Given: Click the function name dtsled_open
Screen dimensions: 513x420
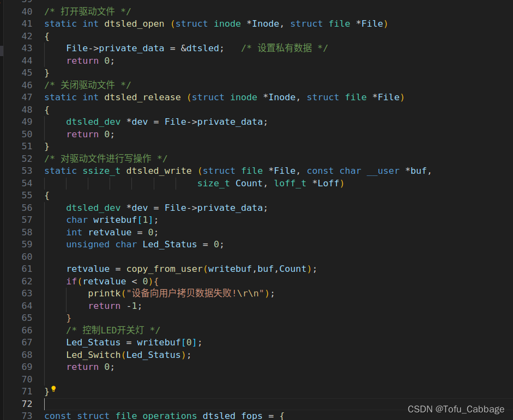Looking at the screenshot, I should [134, 24].
